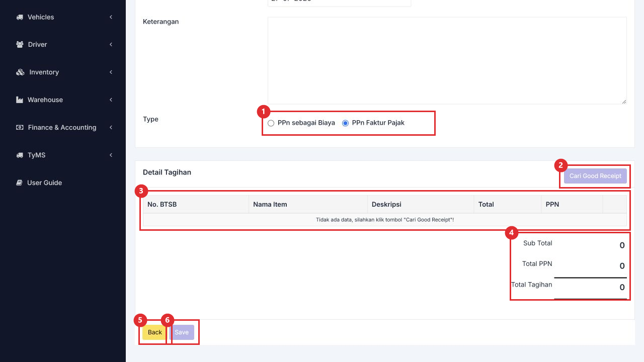Viewport: 644px width, 362px height.
Task: Expand the Vehicles menu chevron
Action: pyautogui.click(x=111, y=17)
